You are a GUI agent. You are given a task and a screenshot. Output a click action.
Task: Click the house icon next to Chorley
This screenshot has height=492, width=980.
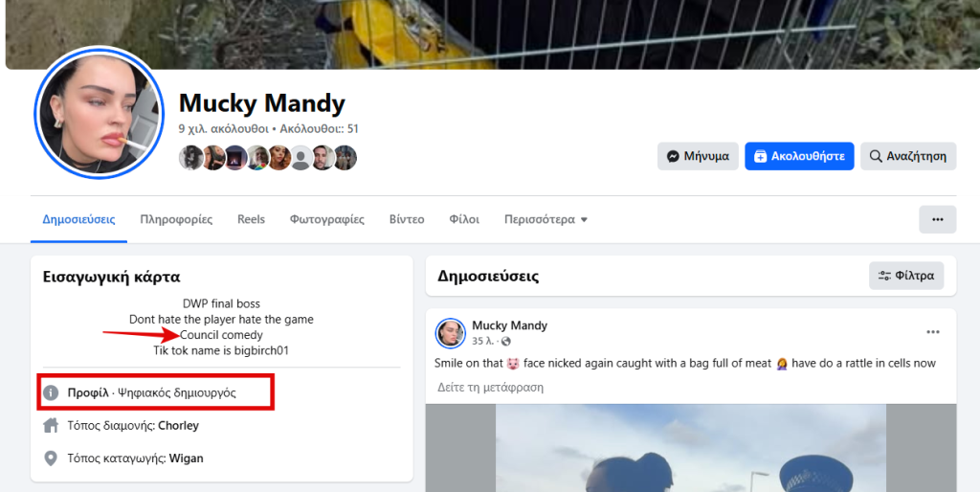tap(51, 426)
